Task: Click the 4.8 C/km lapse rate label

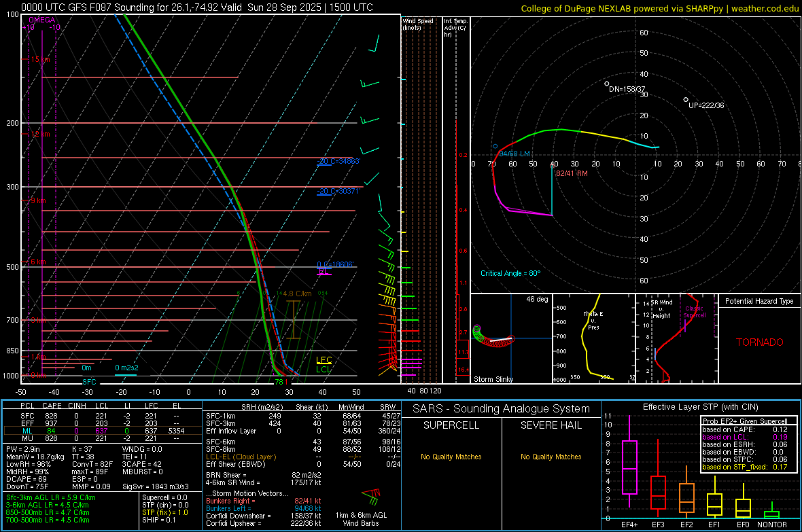Action: click(x=297, y=294)
